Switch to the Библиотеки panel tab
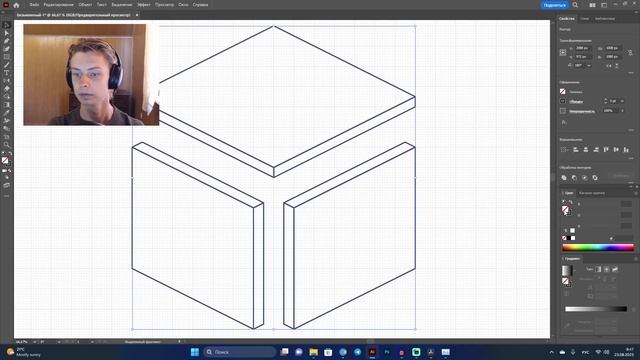Viewport: 640px width, 360px height. 604,19
